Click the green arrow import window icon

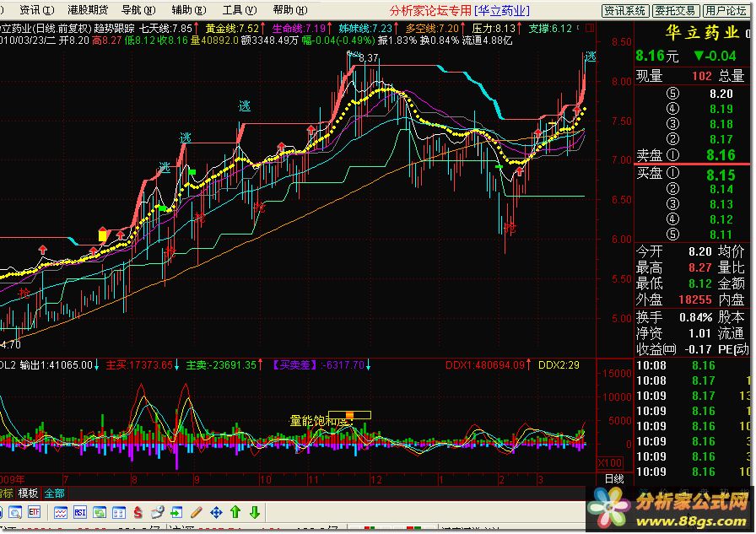pyautogui.click(x=176, y=512)
